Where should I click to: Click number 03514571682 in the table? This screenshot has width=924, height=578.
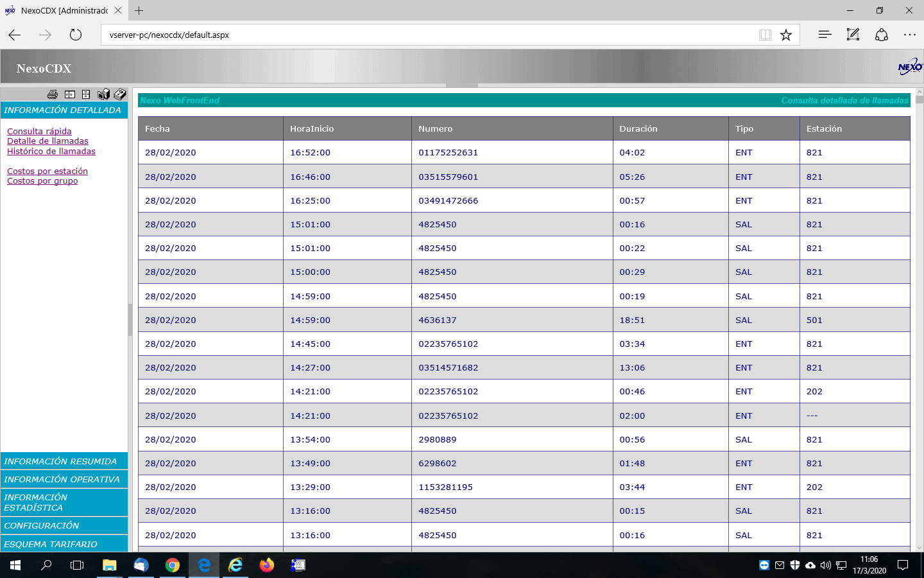click(449, 367)
